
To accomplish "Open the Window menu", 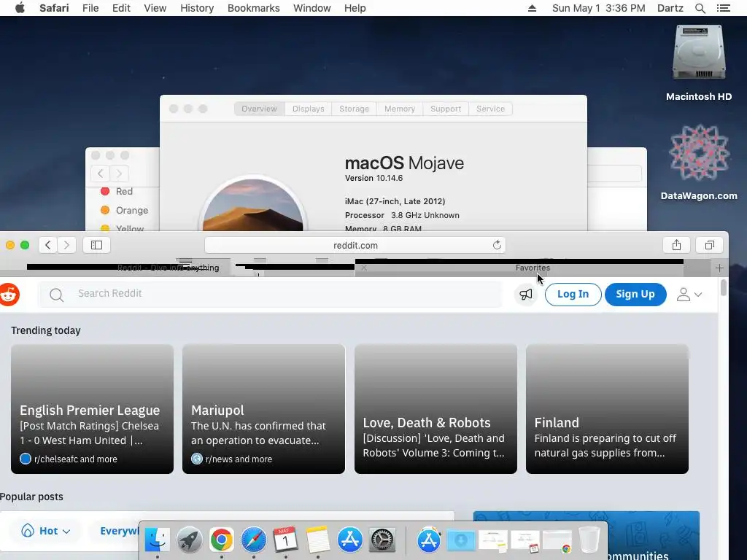I will [x=311, y=8].
